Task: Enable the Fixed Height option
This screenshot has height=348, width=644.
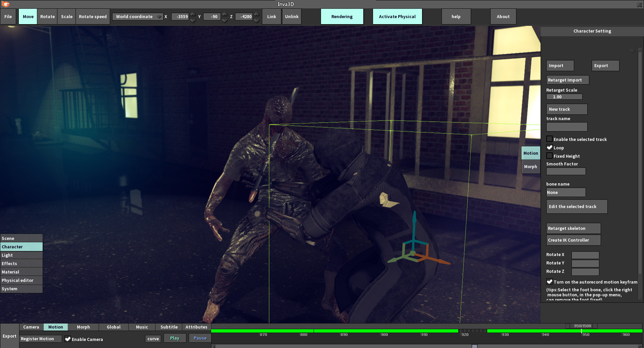Action: pyautogui.click(x=549, y=155)
